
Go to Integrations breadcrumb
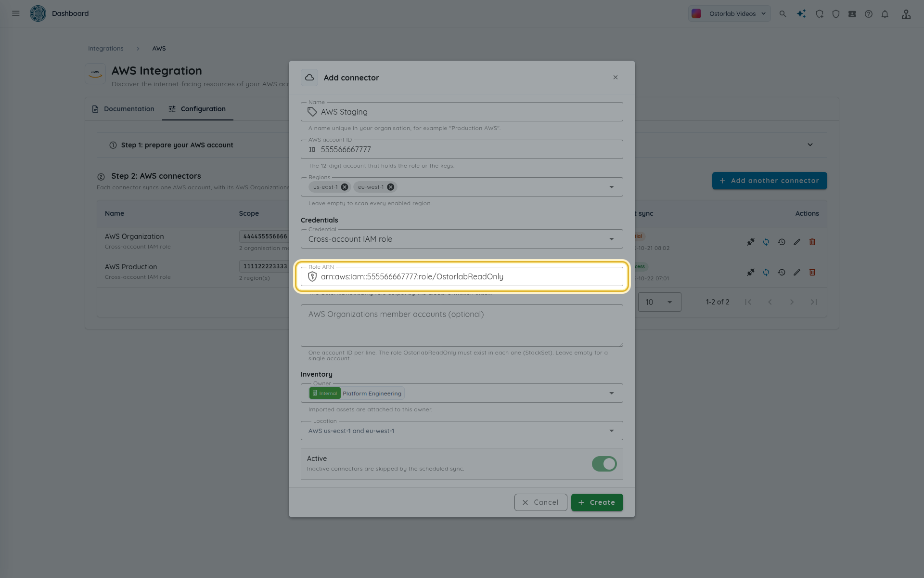(106, 49)
